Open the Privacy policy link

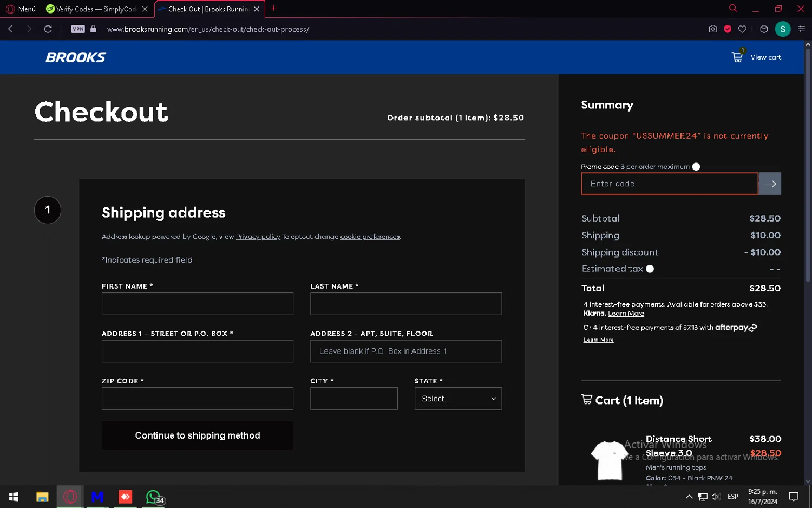coord(258,237)
